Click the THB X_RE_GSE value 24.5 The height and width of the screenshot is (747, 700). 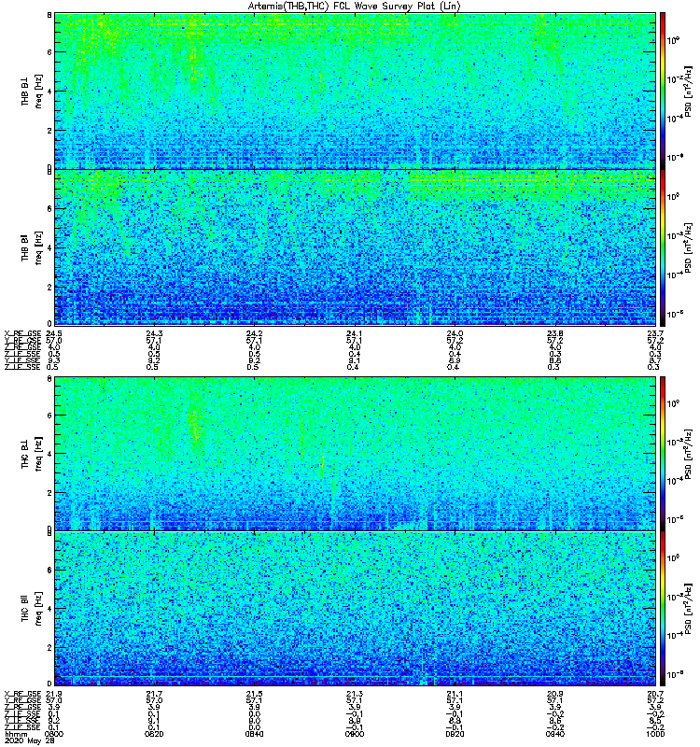[54, 333]
